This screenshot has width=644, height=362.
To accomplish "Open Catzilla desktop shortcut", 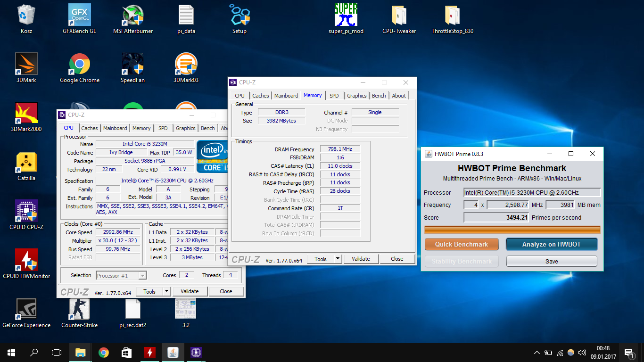I will coord(26,166).
